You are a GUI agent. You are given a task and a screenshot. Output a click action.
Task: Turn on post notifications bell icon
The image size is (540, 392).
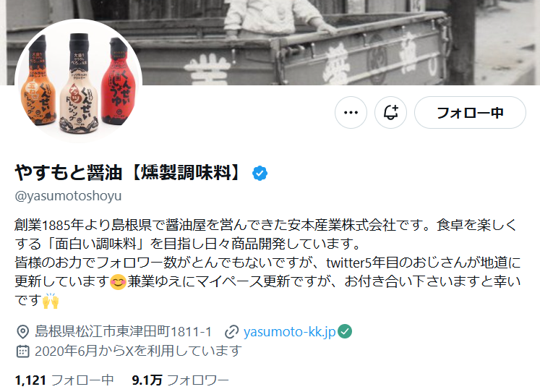(390, 113)
